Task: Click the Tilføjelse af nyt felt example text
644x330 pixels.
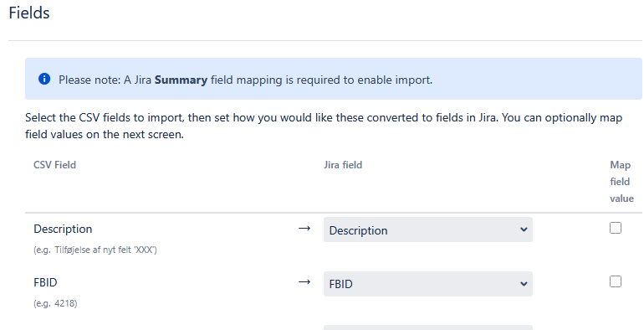Action: (95, 250)
